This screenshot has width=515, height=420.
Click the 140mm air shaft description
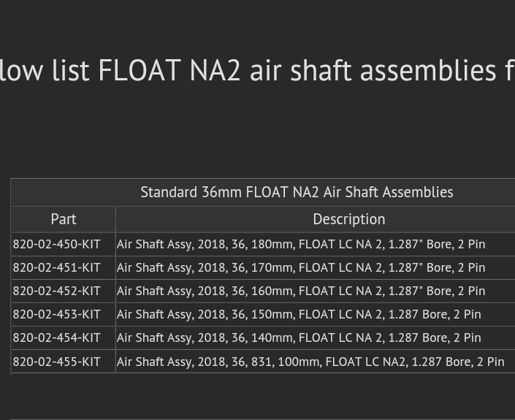click(298, 337)
